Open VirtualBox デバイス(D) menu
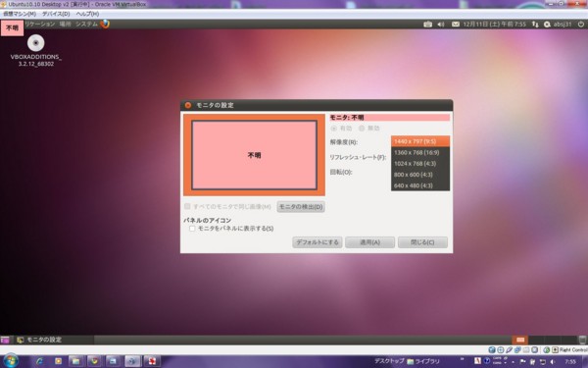Screen dimensions: 588x368 pyautogui.click(x=56, y=14)
